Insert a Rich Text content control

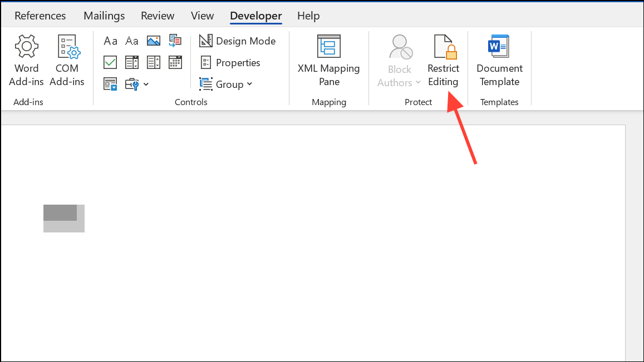click(110, 41)
